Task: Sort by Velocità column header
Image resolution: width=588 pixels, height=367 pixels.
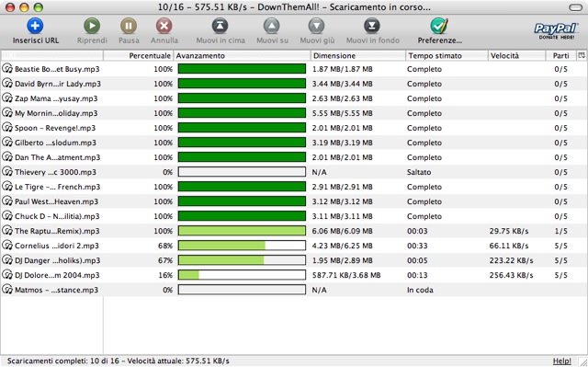Action: (516, 55)
